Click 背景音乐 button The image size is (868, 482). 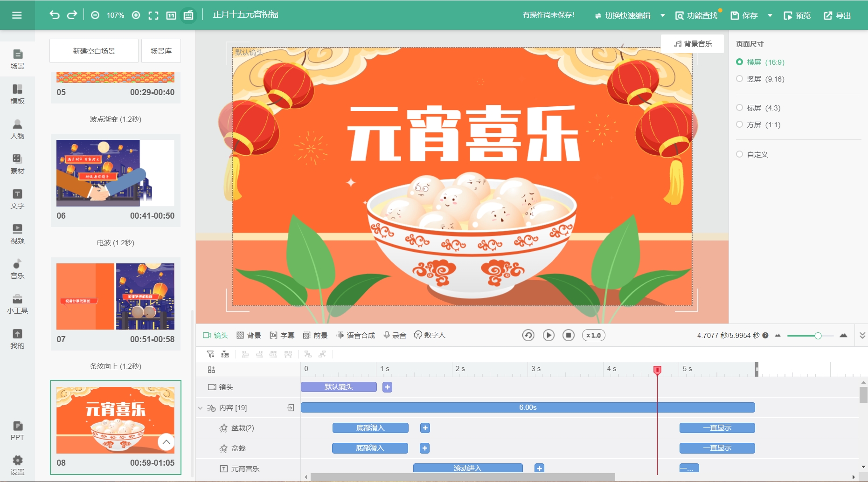(x=693, y=44)
